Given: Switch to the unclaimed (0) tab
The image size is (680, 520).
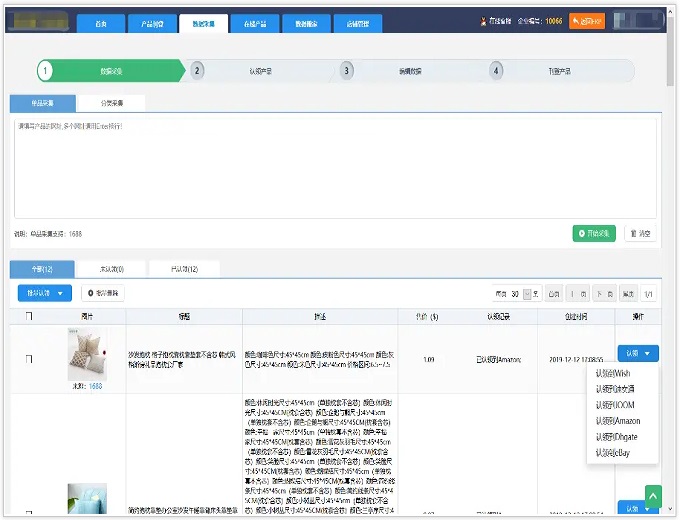Looking at the screenshot, I should [x=111, y=268].
